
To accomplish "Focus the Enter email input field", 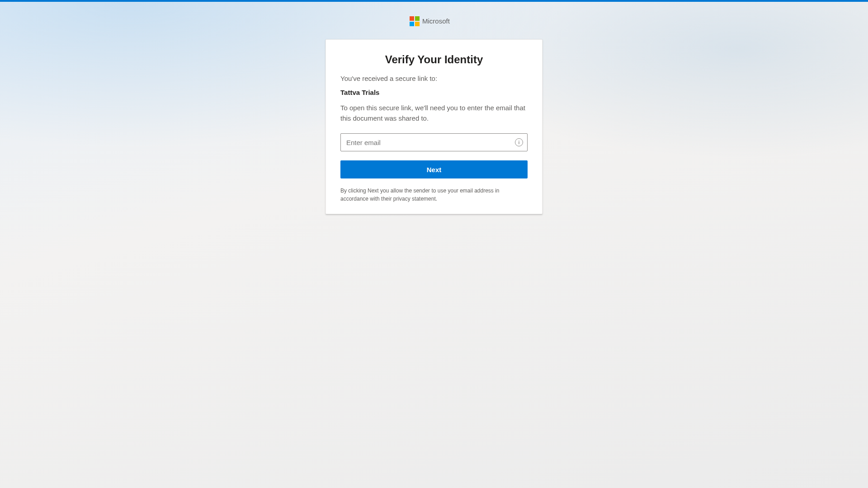I will click(434, 142).
